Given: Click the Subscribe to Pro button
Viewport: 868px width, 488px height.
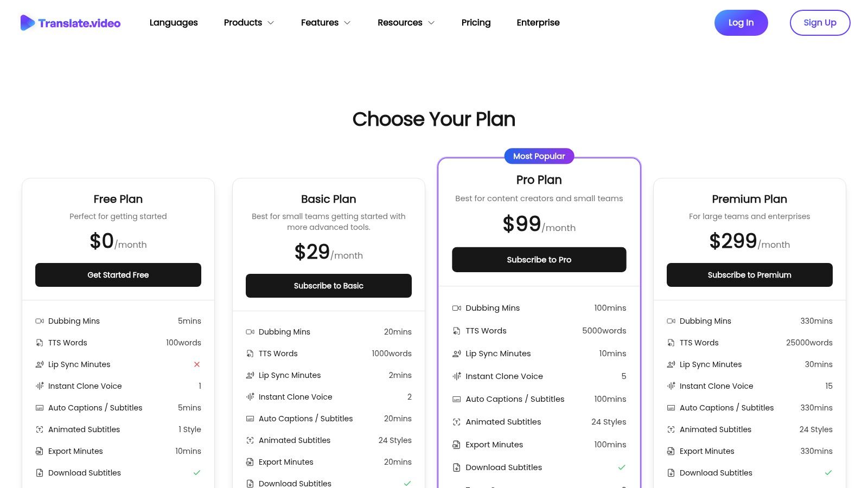Looking at the screenshot, I should click(539, 260).
